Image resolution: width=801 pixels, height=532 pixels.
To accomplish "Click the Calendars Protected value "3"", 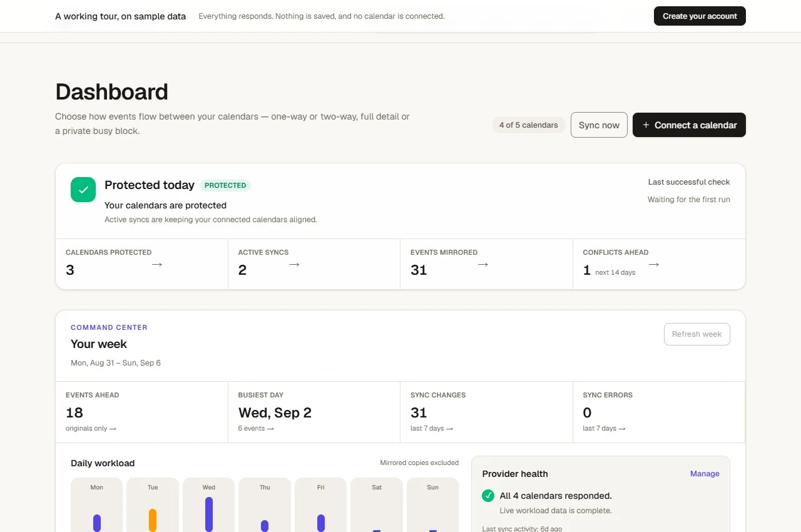I will pyautogui.click(x=70, y=270).
